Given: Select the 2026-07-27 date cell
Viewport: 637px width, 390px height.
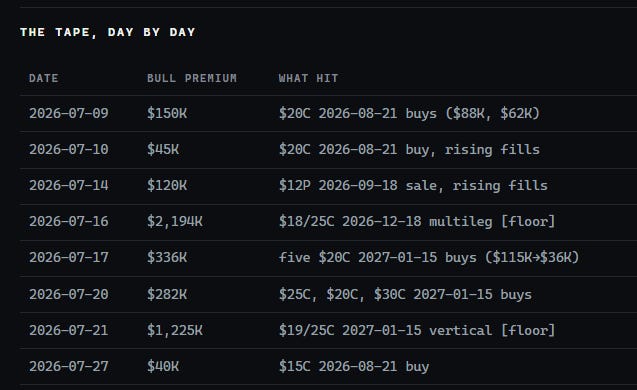Looking at the screenshot, I should [x=69, y=366].
